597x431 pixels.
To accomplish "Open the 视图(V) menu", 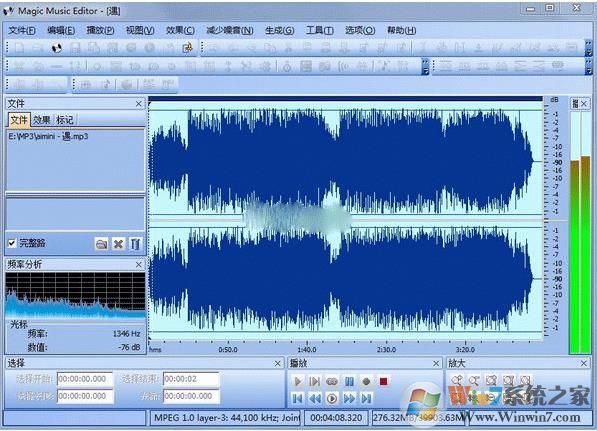I will point(140,30).
